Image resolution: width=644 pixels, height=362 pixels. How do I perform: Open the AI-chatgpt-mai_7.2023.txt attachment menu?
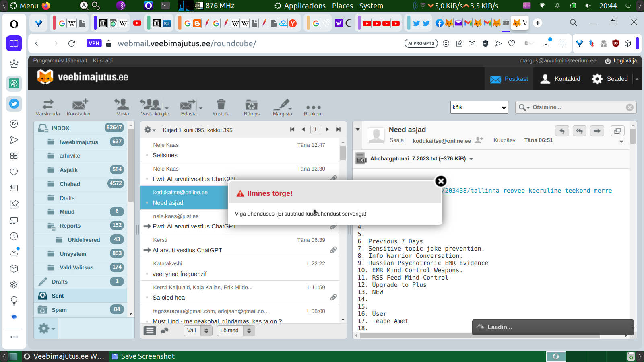point(471,159)
